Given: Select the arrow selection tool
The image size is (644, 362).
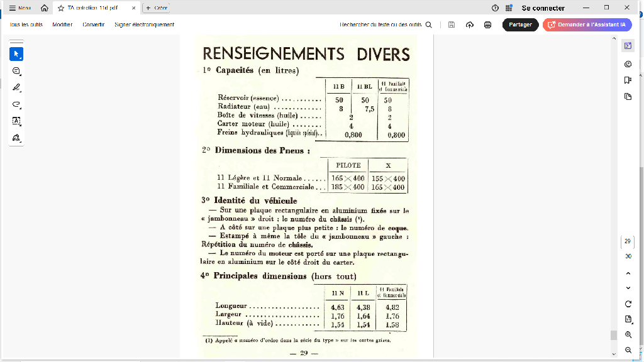Looking at the screenshot, I should (x=16, y=53).
